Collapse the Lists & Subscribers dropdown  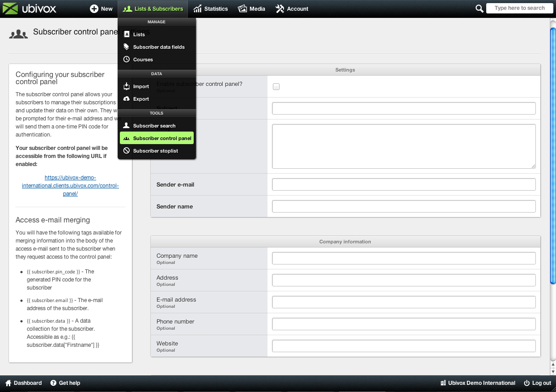click(x=153, y=9)
